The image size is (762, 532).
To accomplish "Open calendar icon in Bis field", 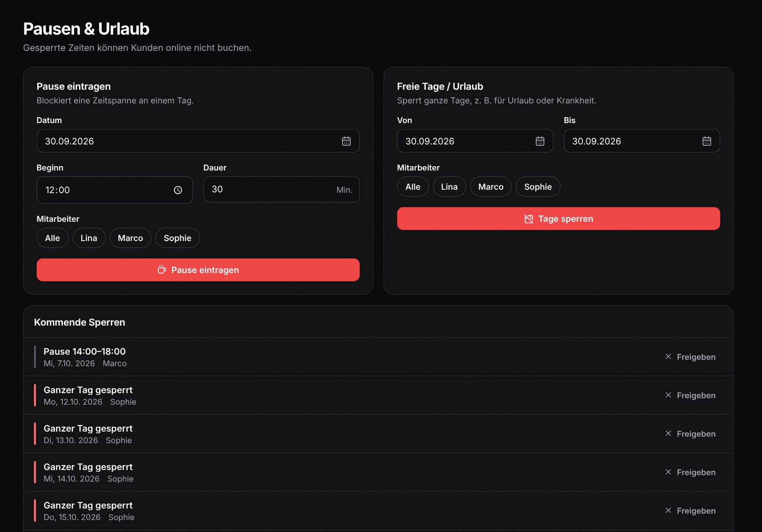I will [x=706, y=141].
